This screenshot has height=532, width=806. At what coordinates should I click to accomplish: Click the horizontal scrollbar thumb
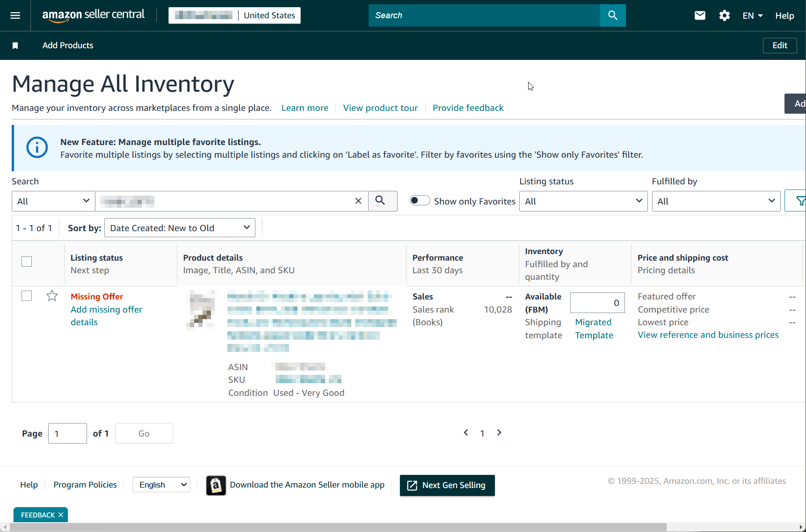(338, 527)
